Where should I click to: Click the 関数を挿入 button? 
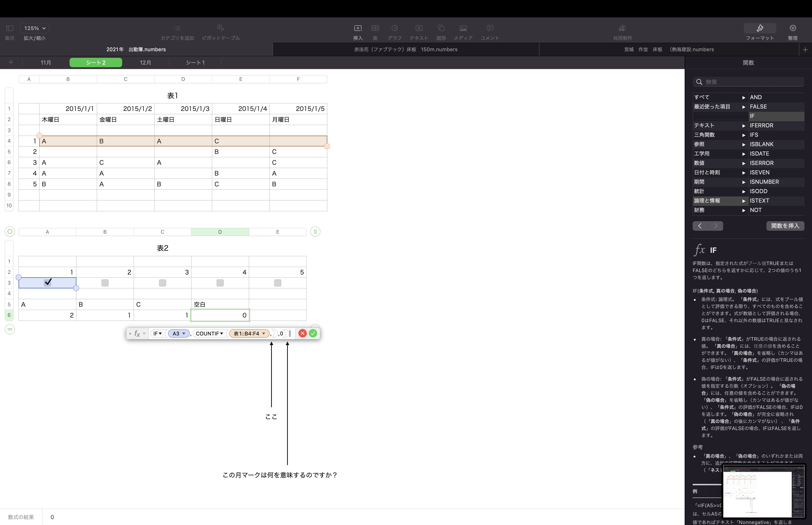point(785,226)
